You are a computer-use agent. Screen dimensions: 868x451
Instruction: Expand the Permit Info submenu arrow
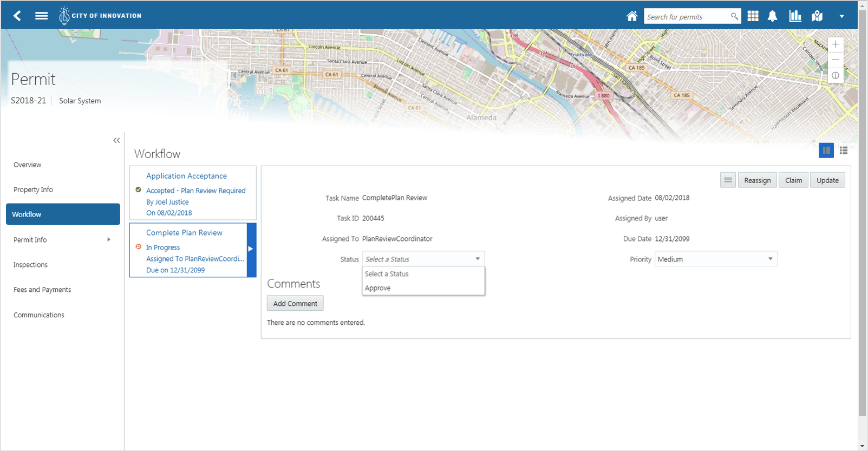109,240
